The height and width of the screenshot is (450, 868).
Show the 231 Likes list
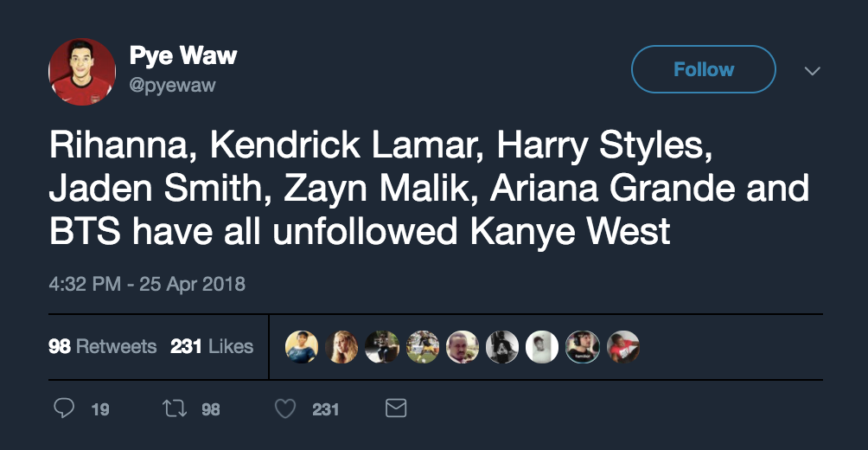click(x=212, y=346)
